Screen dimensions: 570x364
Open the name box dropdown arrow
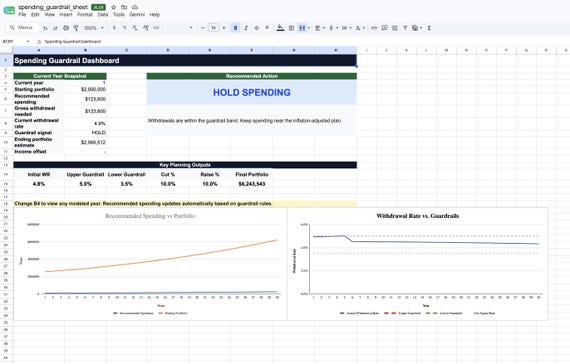coord(28,41)
